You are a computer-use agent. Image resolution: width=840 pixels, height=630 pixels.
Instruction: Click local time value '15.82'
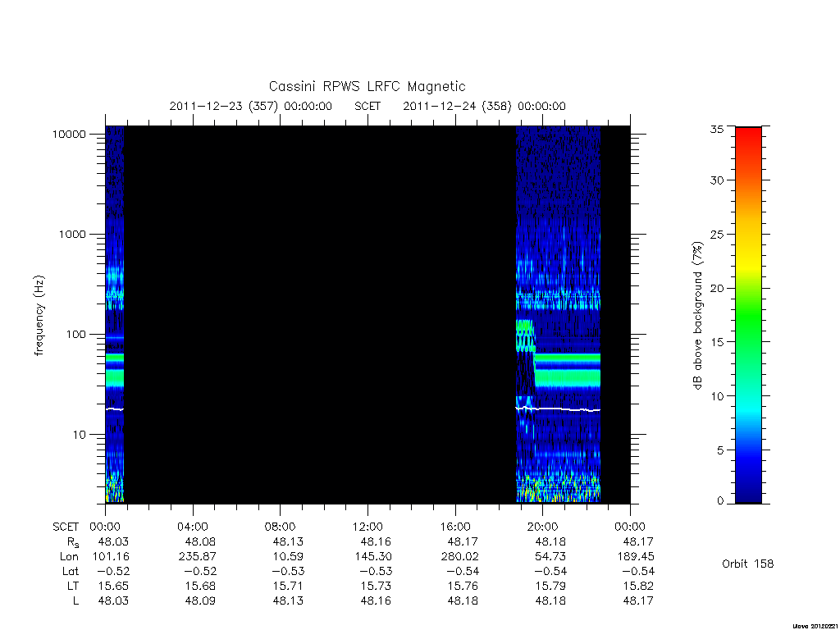638,586
